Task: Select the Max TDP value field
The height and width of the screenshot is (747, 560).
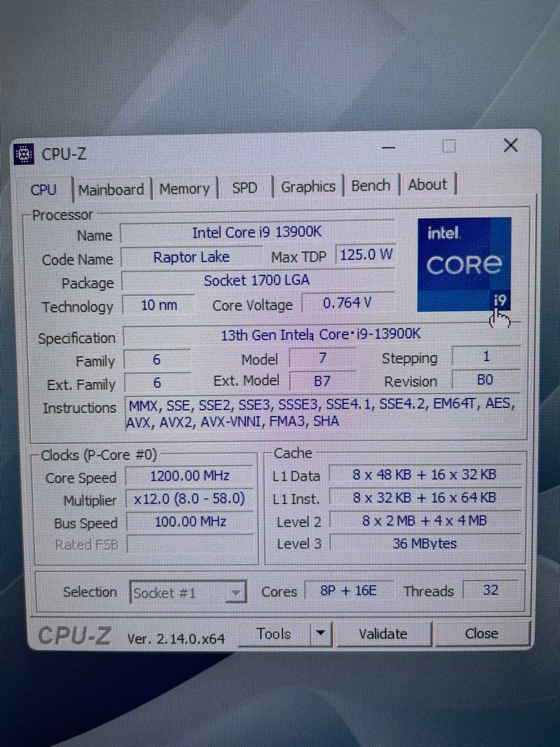Action: 366,255
